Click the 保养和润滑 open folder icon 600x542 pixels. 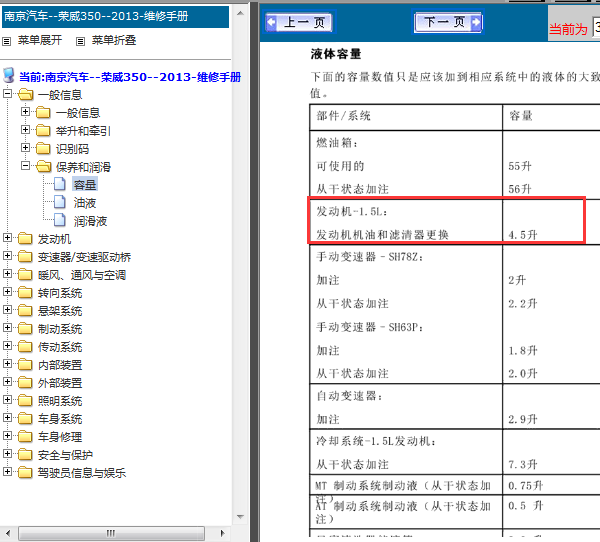(x=44, y=166)
